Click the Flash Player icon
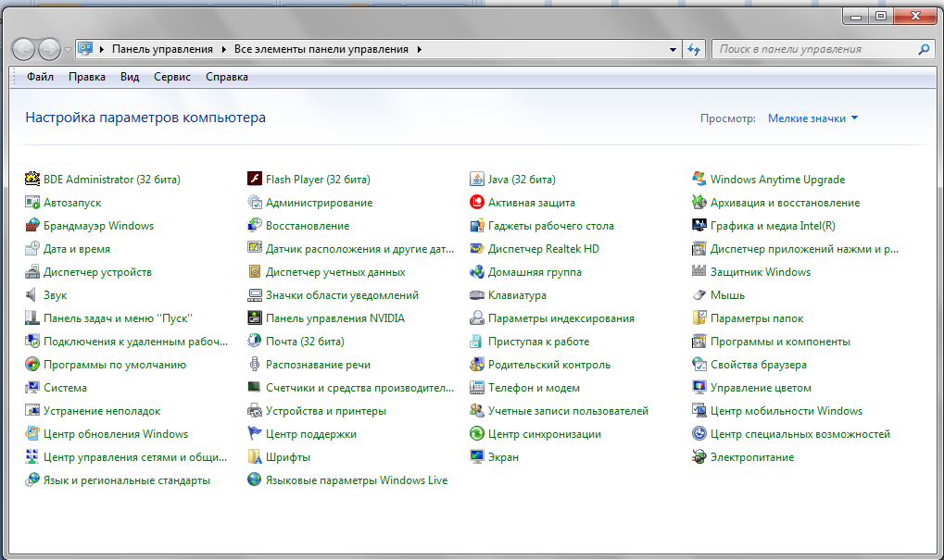This screenshot has width=944, height=560. 255,179
